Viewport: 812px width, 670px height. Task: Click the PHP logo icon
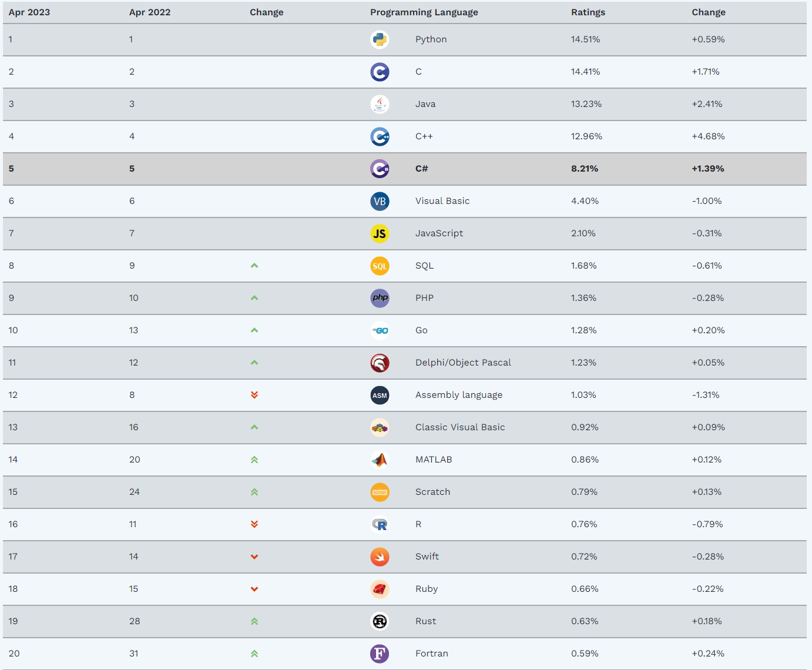pyautogui.click(x=380, y=298)
